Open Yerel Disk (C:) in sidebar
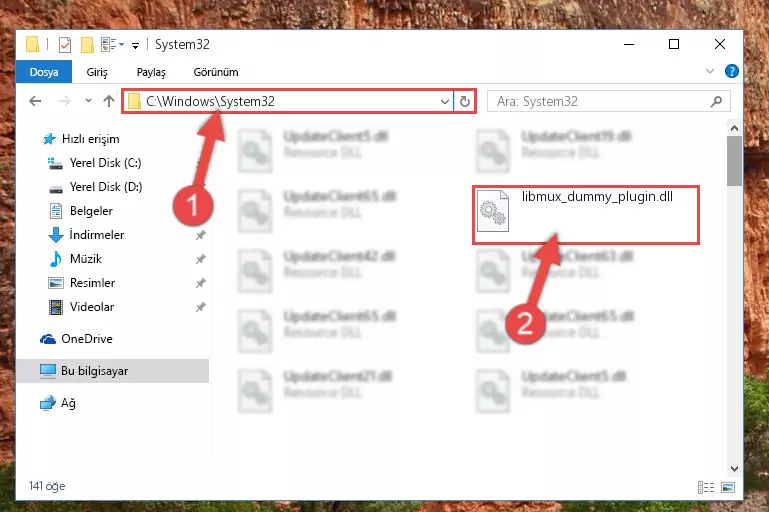The height and width of the screenshot is (512, 769). (x=94, y=163)
